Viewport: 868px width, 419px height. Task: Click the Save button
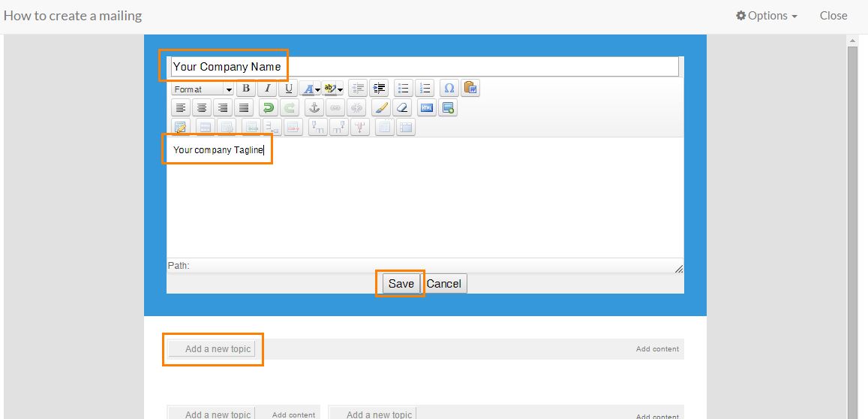401,284
